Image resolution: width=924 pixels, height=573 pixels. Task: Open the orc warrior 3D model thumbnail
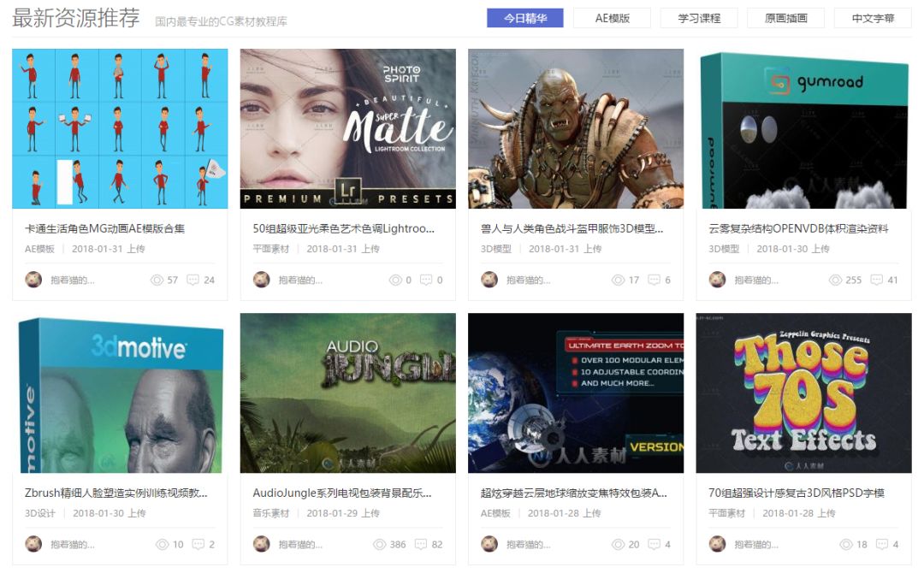click(576, 128)
